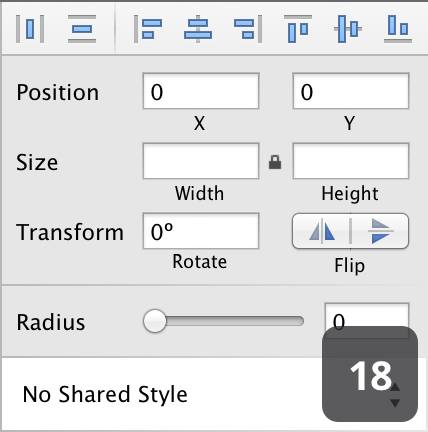Open the No Shared Style dropdown
This screenshot has width=428, height=432.
click(214, 394)
